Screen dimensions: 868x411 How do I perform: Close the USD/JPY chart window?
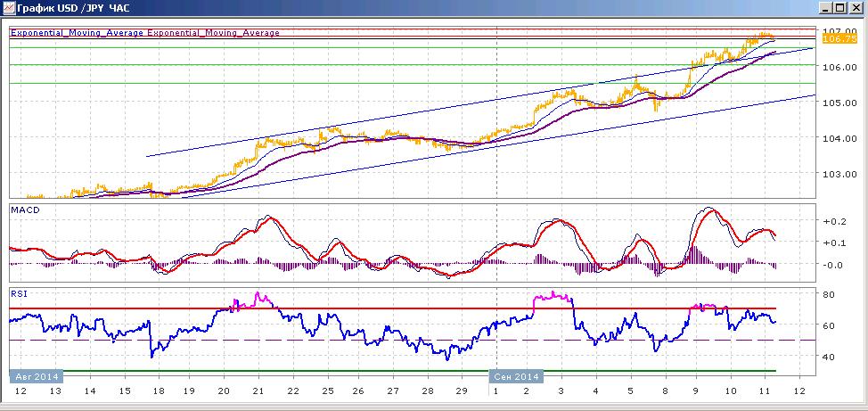(856, 8)
